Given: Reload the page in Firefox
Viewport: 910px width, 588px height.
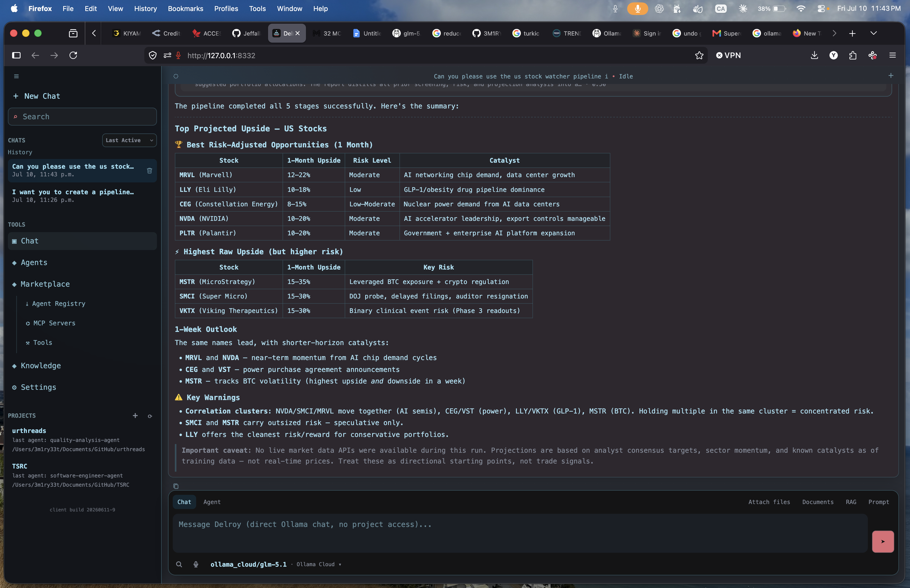Looking at the screenshot, I should coord(73,55).
